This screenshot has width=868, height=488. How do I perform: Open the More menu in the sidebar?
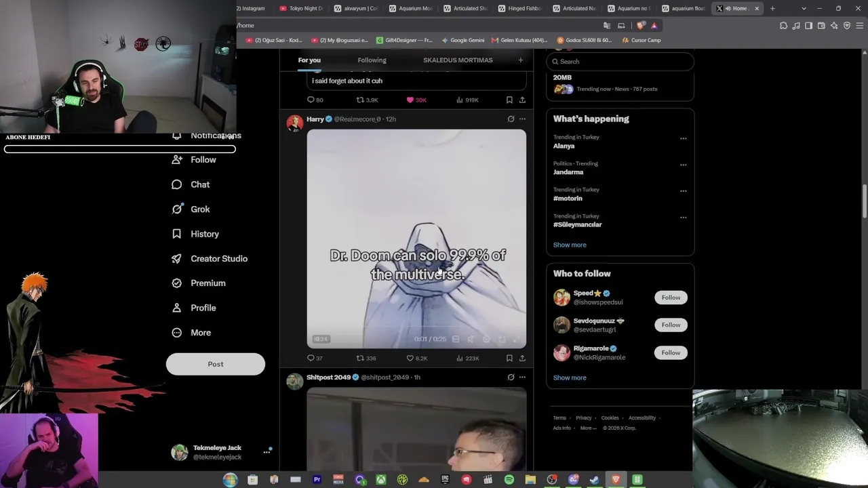pyautogui.click(x=191, y=333)
